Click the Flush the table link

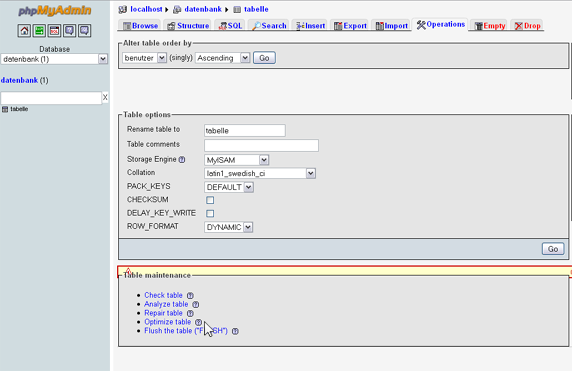pyautogui.click(x=186, y=331)
